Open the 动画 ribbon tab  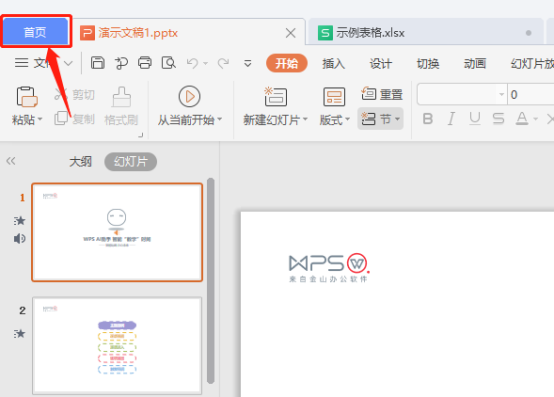click(x=475, y=64)
